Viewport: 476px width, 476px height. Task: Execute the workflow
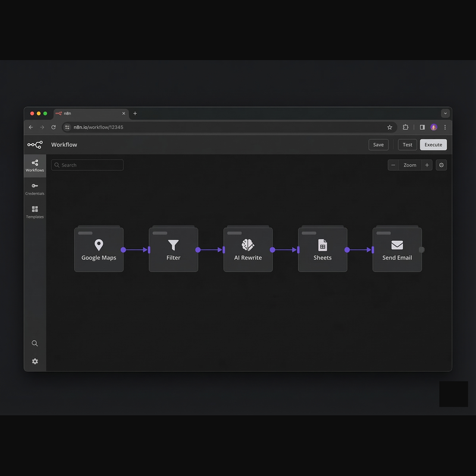click(433, 145)
